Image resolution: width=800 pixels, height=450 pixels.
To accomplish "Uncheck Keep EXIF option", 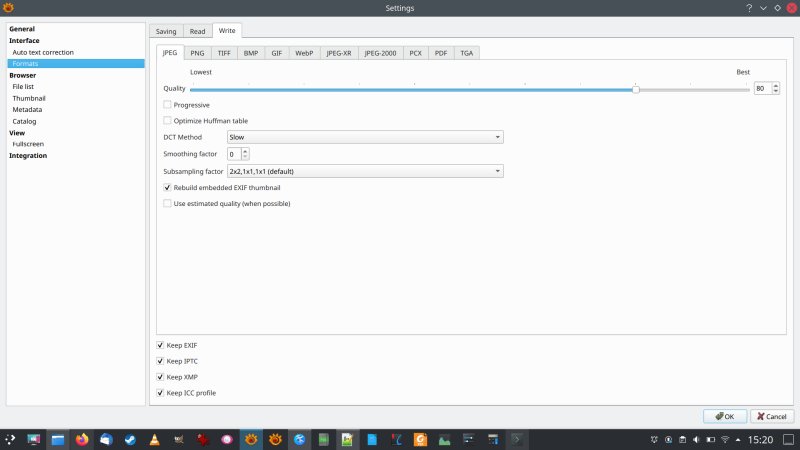I will point(160,345).
